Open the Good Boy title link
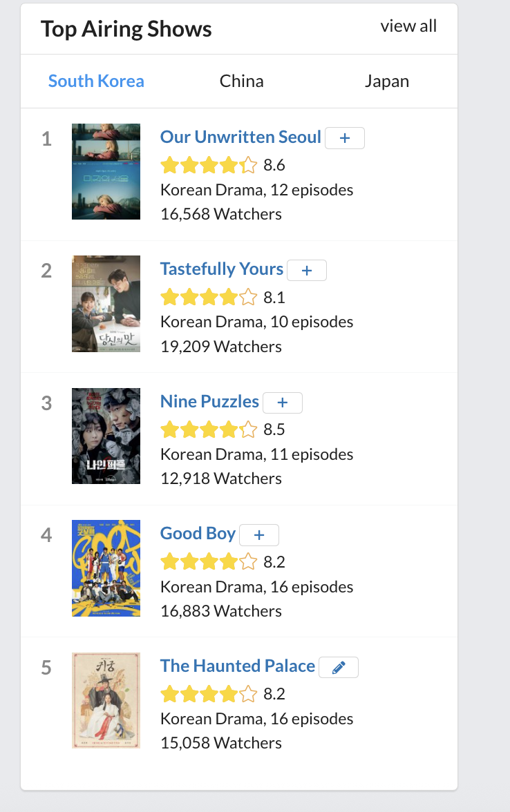The width and height of the screenshot is (510, 812). coord(198,533)
